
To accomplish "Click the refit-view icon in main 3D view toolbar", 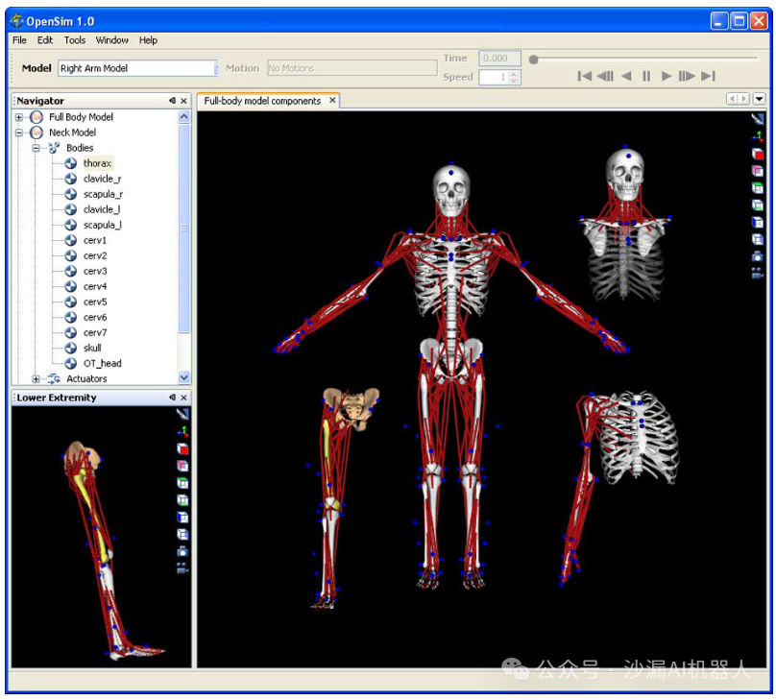I will (757, 119).
